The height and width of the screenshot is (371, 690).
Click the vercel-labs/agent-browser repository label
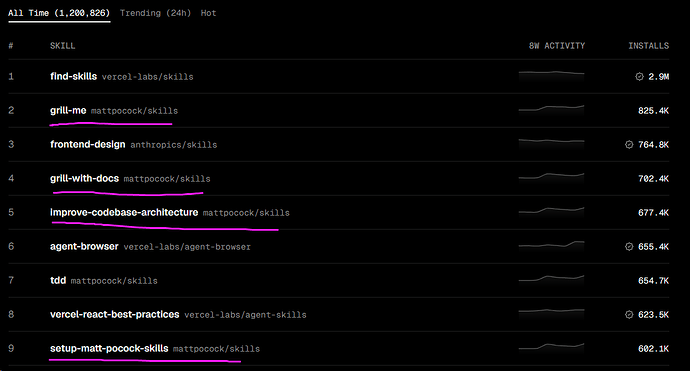click(187, 247)
